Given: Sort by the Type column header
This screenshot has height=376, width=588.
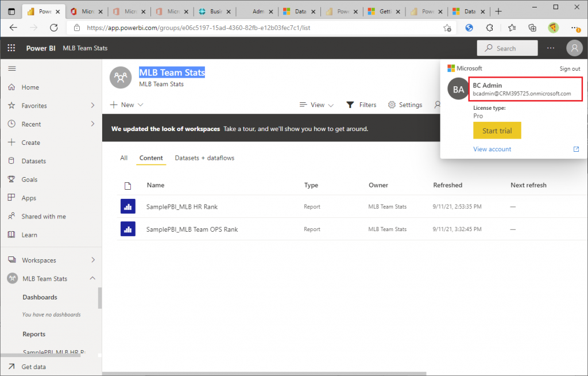Looking at the screenshot, I should click(x=311, y=185).
